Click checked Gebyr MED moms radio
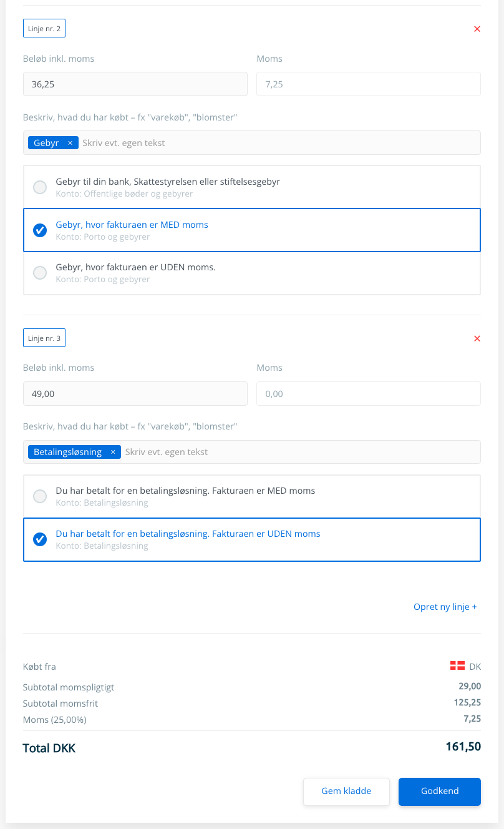The width and height of the screenshot is (504, 829). (x=40, y=230)
